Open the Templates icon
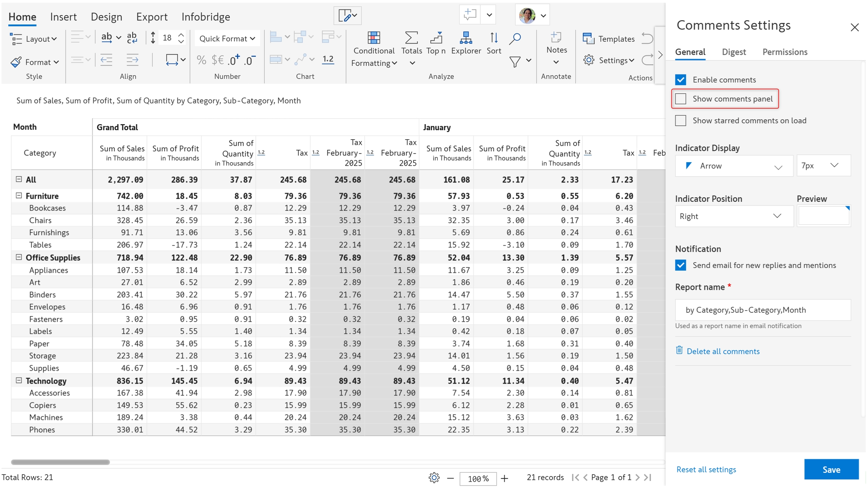868x487 pixels. (588, 38)
